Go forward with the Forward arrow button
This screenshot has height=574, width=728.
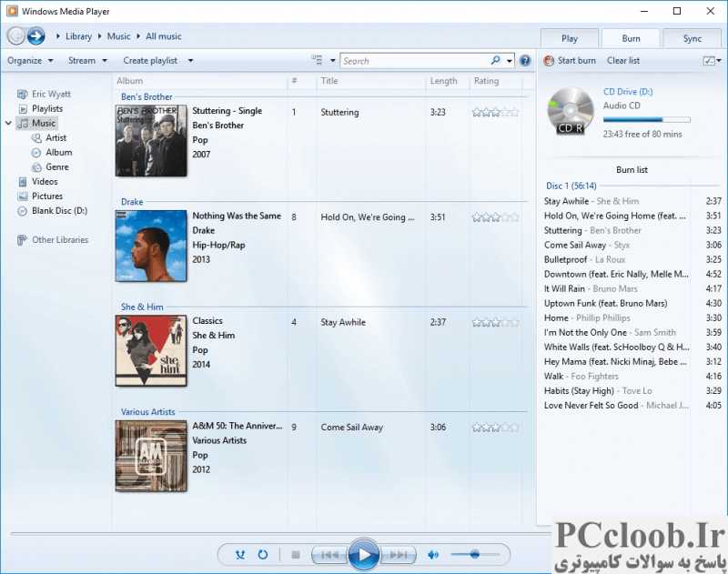point(35,36)
